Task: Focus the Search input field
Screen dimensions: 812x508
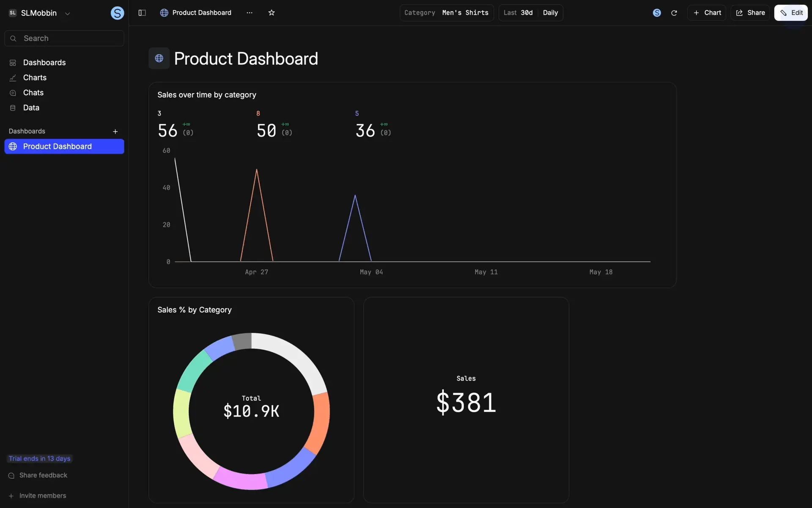Action: click(x=64, y=39)
